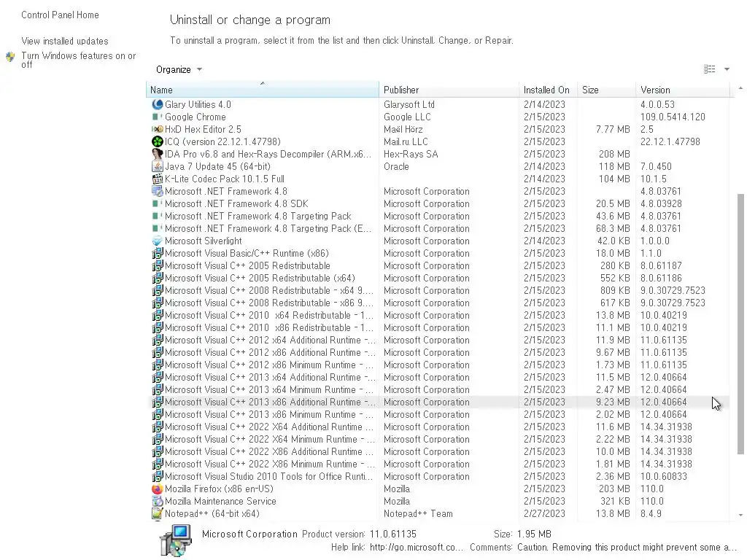Click the Visual C++ 2013 x86 Additional Runtime icon

click(158, 402)
